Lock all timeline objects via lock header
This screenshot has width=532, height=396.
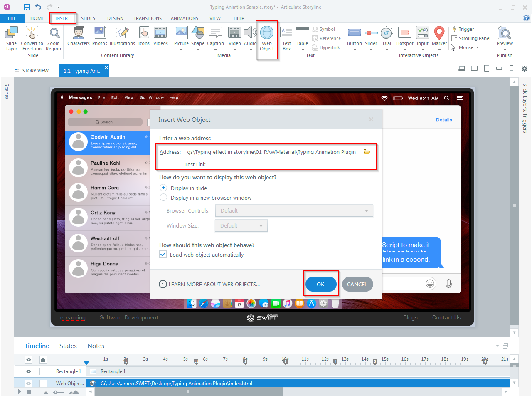click(43, 360)
